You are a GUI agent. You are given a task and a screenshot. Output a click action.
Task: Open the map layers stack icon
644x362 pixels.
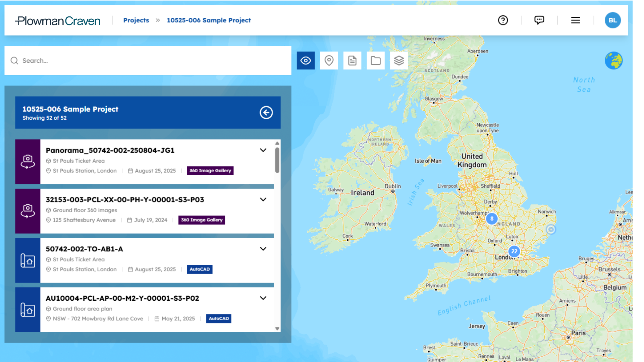(399, 61)
